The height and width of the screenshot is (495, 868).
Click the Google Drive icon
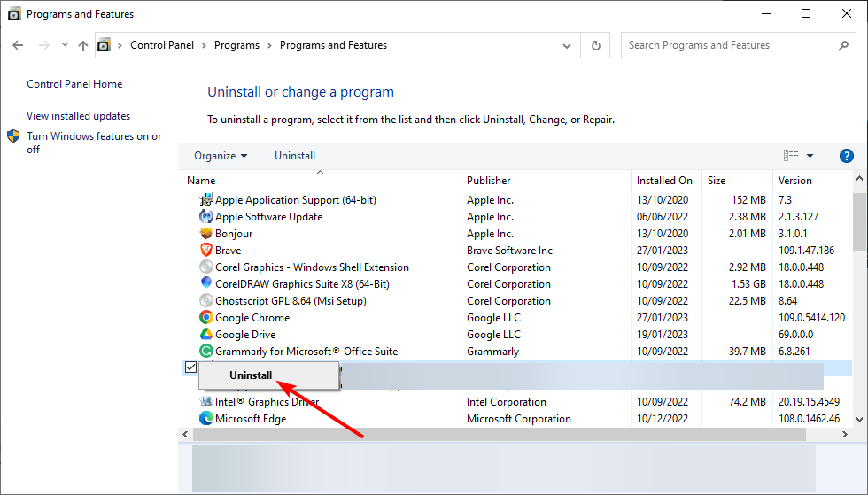(205, 334)
